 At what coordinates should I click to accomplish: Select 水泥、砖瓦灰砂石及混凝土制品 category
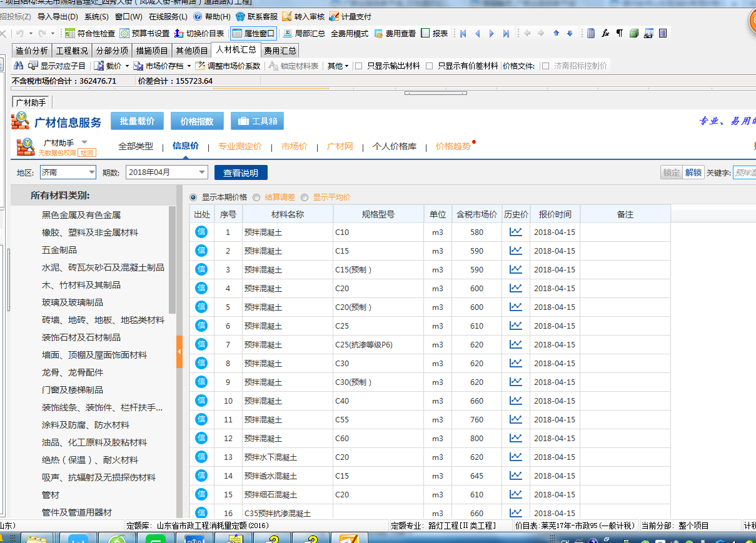coord(103,267)
